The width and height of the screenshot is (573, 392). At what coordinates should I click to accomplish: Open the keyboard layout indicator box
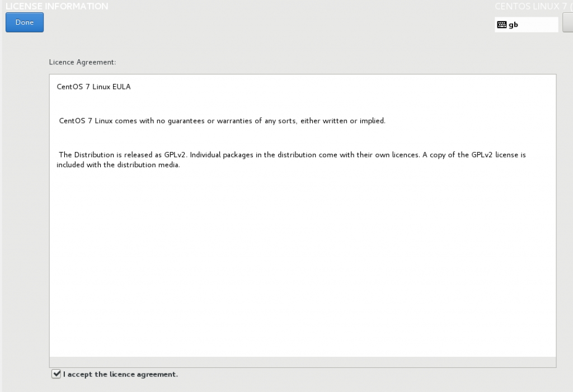526,25
